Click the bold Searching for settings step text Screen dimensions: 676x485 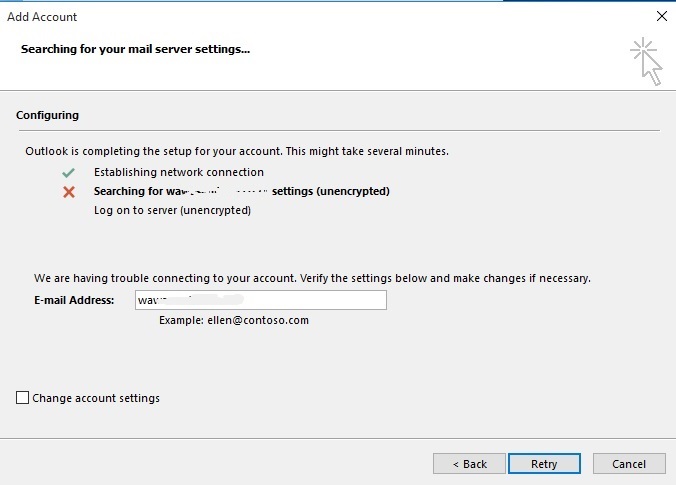241,191
